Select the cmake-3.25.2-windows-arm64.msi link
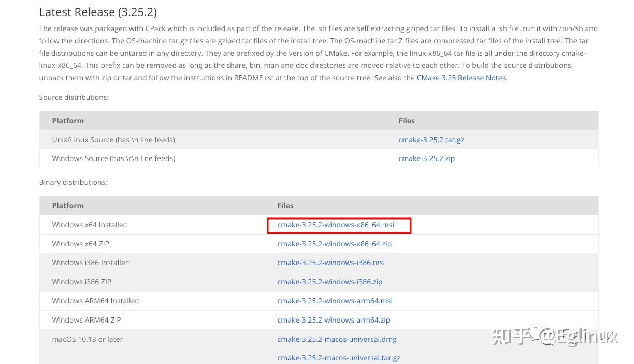The image size is (634, 364). (x=335, y=301)
